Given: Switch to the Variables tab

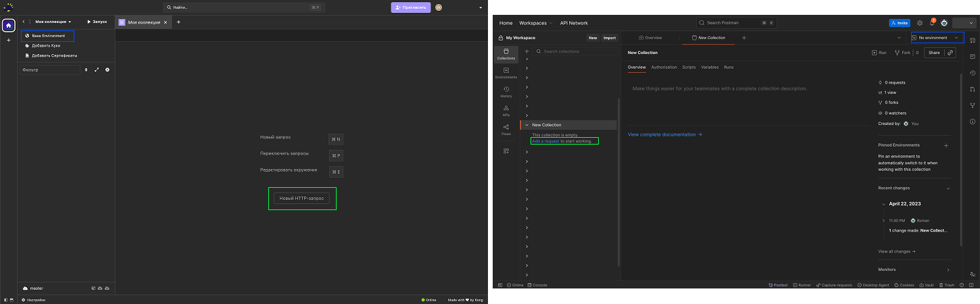Looking at the screenshot, I should tap(710, 67).
